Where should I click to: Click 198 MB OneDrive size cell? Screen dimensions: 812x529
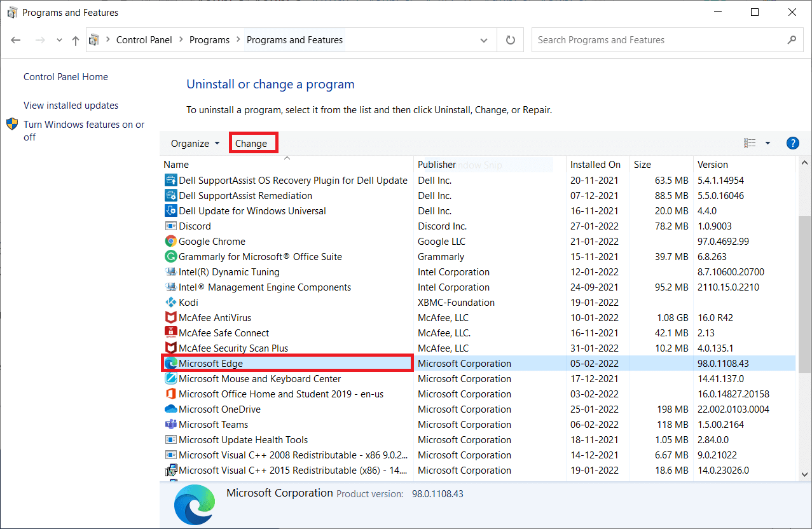(673, 409)
